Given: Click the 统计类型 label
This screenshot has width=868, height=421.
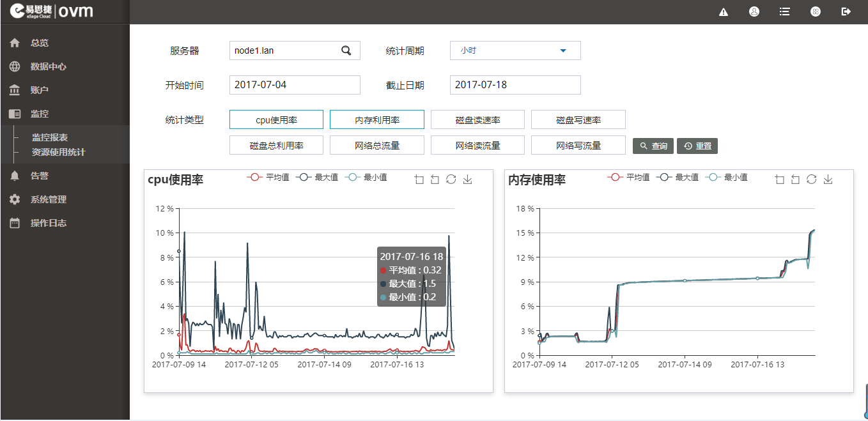Looking at the screenshot, I should coord(184,119).
